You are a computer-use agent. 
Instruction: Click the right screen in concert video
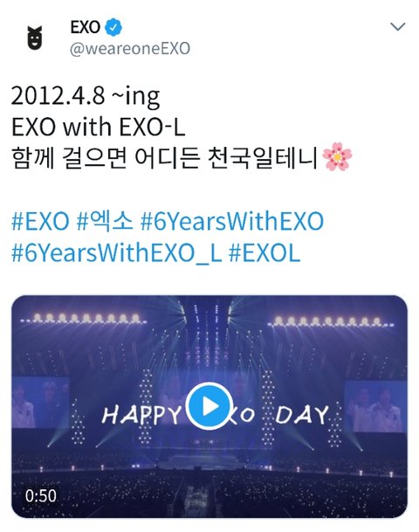click(375, 406)
